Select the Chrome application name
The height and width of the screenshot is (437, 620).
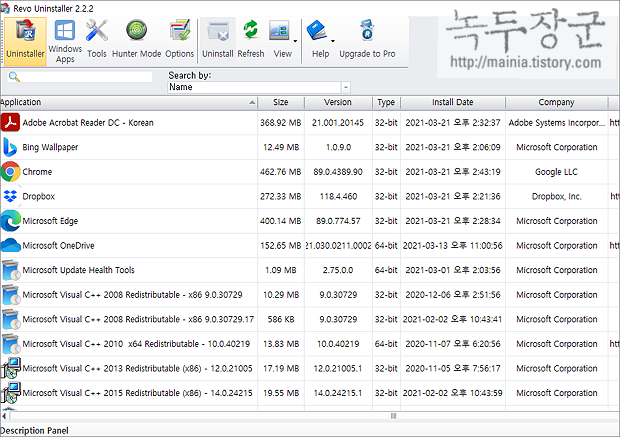(37, 172)
